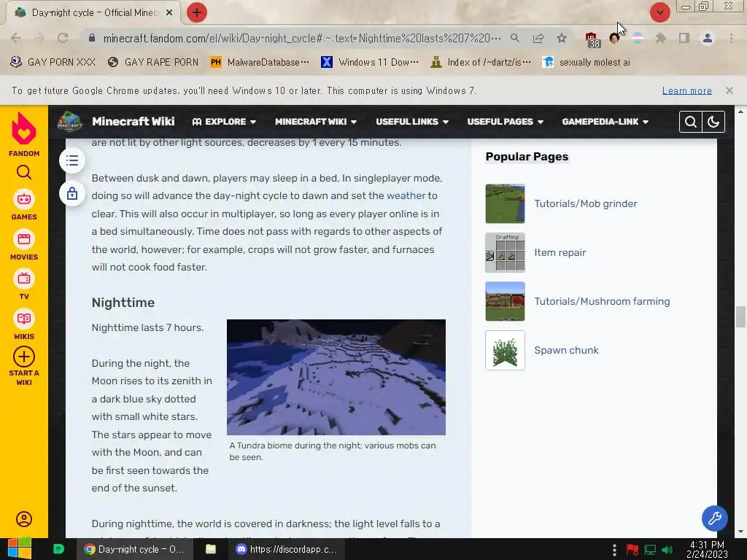Click the Mushroom farming thumbnail
Image resolution: width=747 pixels, height=560 pixels.
coord(505,301)
